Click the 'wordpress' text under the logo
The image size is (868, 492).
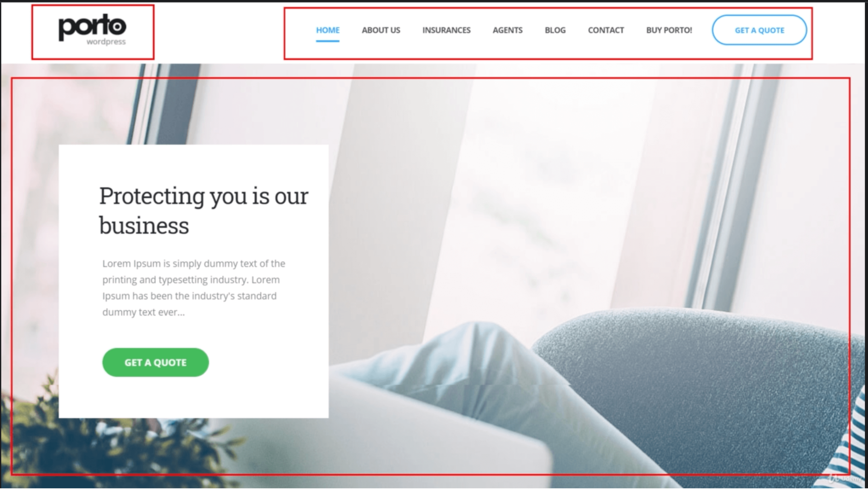tap(106, 42)
